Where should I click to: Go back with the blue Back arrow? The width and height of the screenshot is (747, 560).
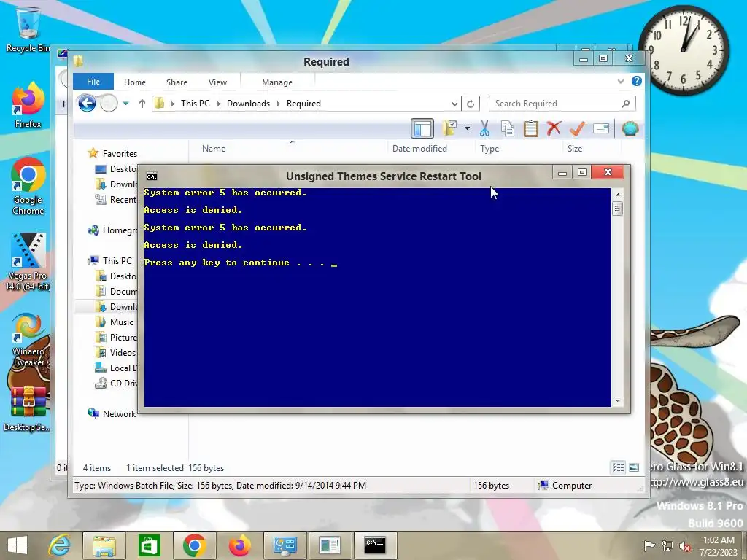click(87, 104)
